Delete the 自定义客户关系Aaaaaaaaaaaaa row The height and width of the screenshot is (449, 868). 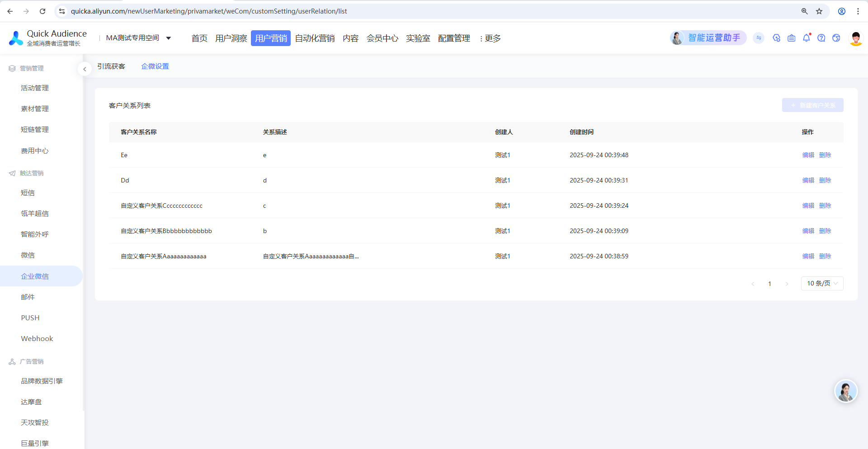[825, 256]
